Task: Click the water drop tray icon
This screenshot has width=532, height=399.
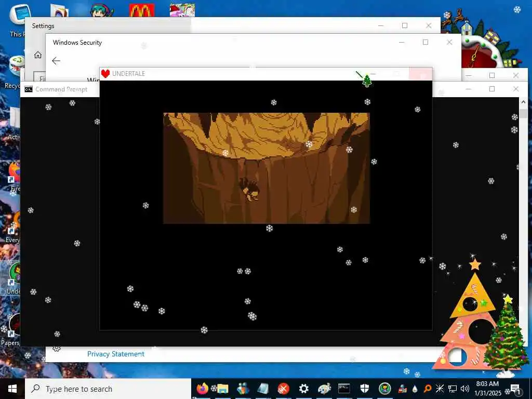Action: 415,389
